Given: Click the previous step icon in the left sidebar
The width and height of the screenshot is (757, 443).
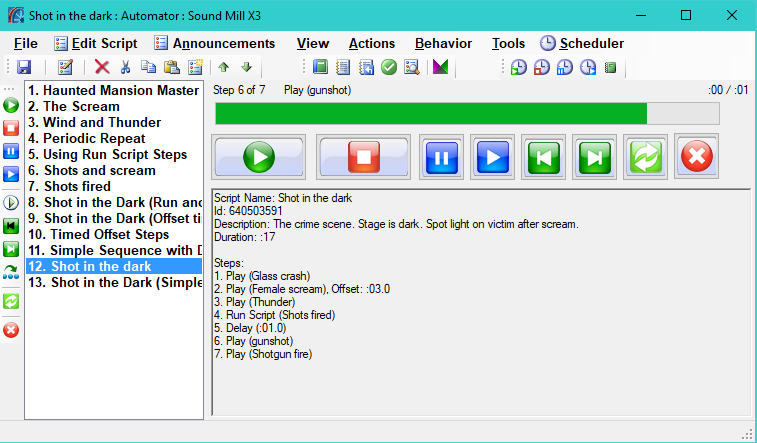Looking at the screenshot, I should click(11, 226).
